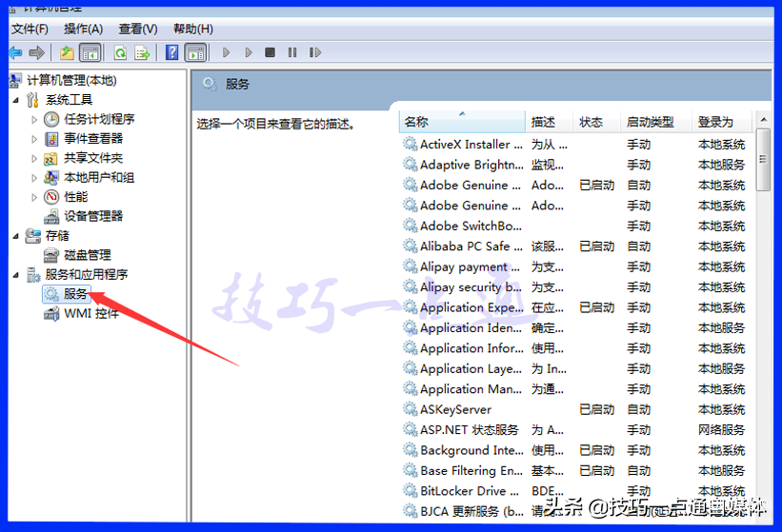Toggle the Show/Hide Console Tree icon

click(90, 52)
